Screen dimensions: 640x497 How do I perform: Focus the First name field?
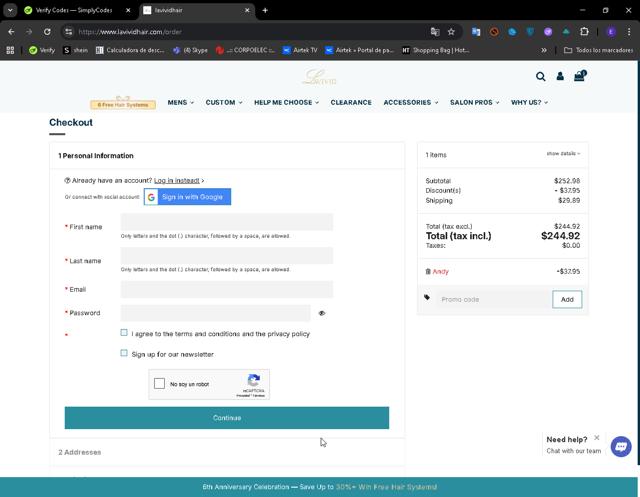(227, 222)
